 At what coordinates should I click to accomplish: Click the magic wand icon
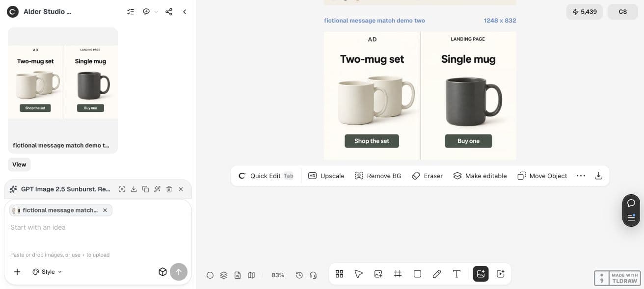click(157, 189)
